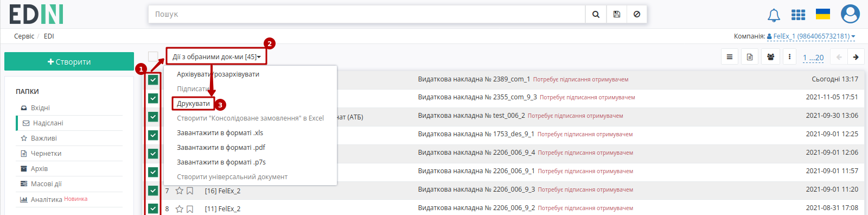Bookmark row 7 FelEx_2 document
Image resolution: width=868 pixels, height=215 pixels.
[x=190, y=191]
